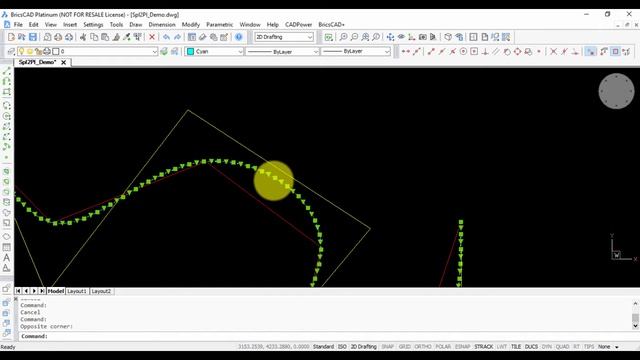The height and width of the screenshot is (360, 640).
Task: Toggle LWT lineweight display
Action: 502,347
